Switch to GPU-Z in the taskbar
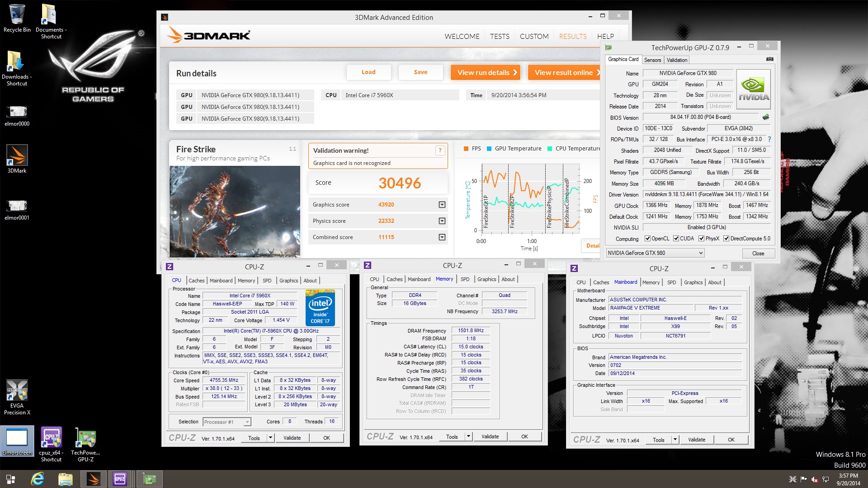The image size is (868, 488). (x=149, y=479)
